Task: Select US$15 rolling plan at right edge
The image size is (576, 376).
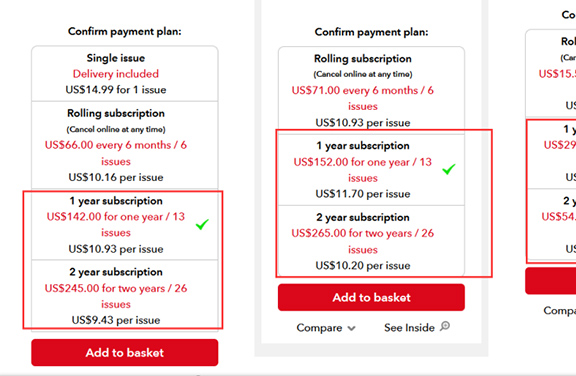Action: (551, 73)
